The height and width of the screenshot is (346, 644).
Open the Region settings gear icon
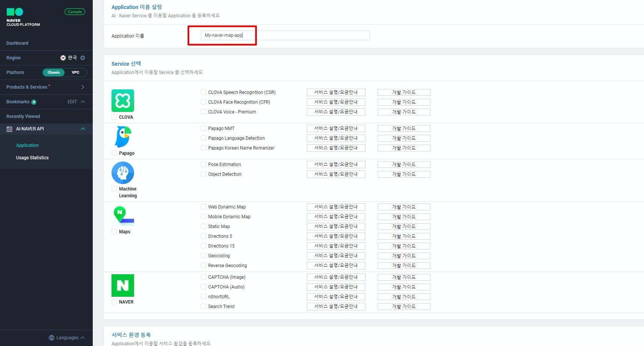[x=83, y=58]
